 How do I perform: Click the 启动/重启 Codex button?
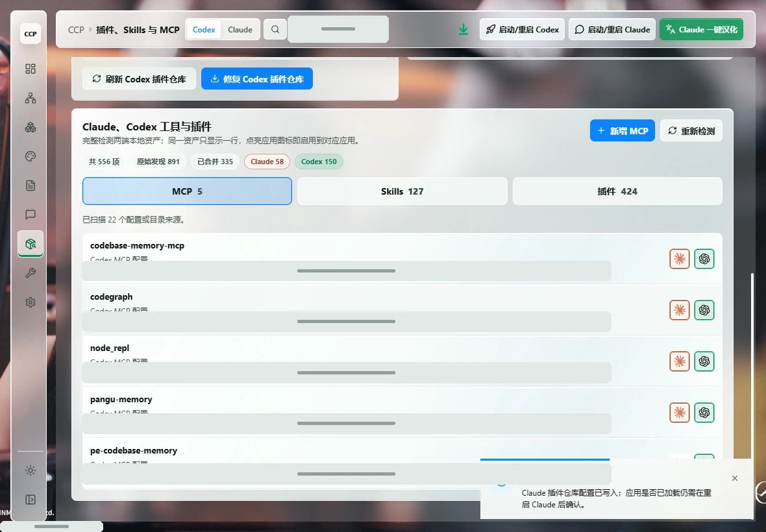tap(522, 30)
